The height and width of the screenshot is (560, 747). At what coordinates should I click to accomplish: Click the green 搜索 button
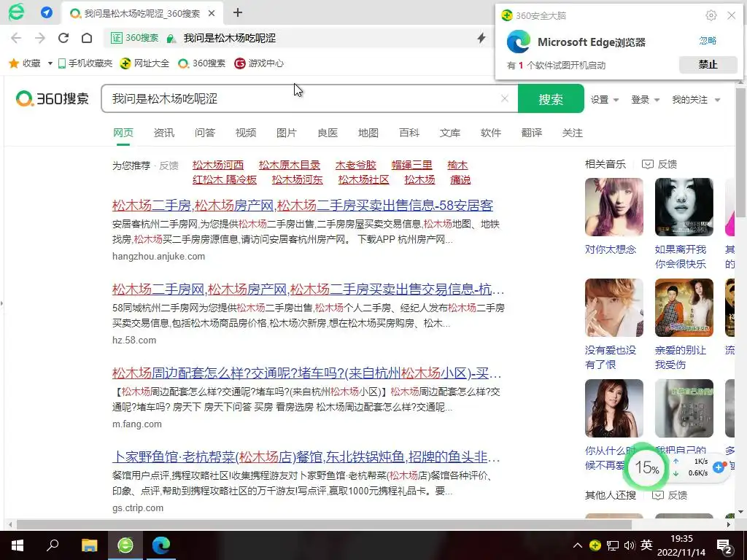tap(551, 99)
